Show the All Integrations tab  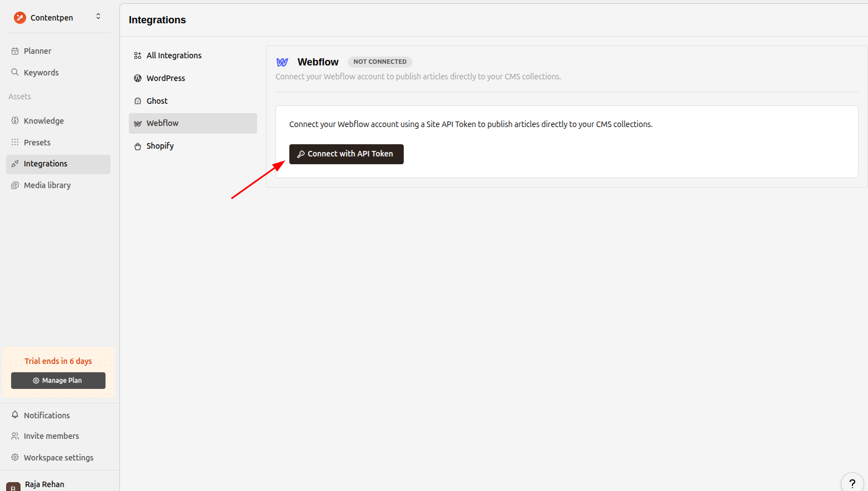[x=174, y=55]
